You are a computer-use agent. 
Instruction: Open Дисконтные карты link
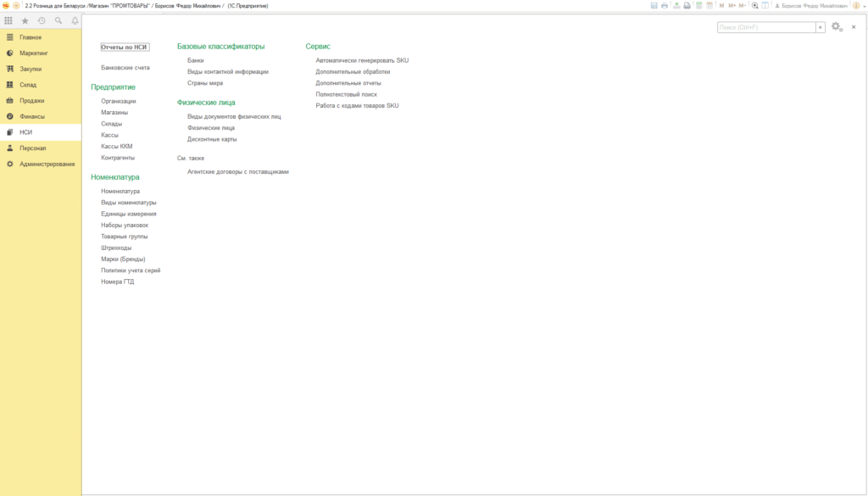212,139
